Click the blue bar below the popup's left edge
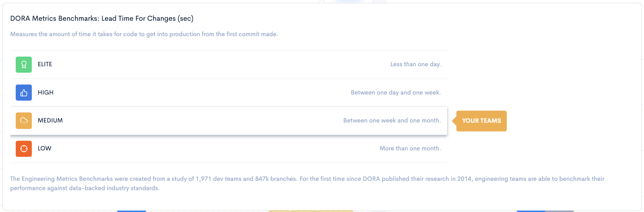 point(132,211)
